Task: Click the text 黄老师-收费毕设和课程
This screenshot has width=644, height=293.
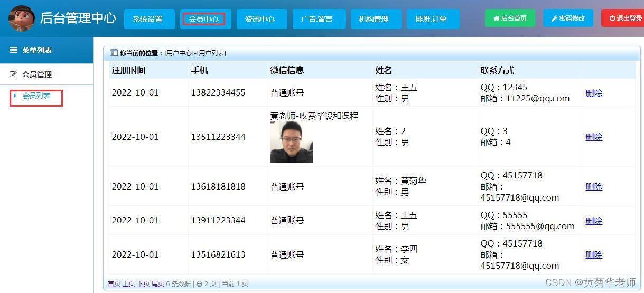Action: click(x=314, y=116)
